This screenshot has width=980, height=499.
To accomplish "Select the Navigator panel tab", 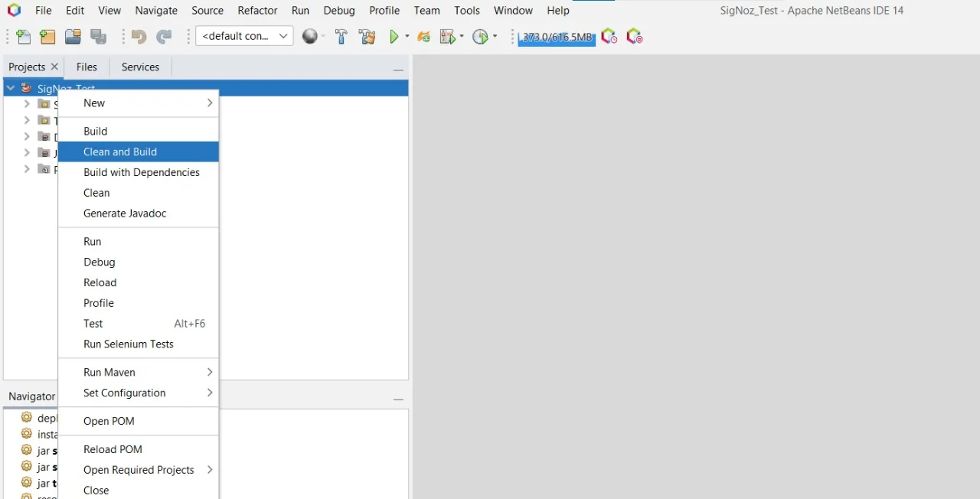I will click(31, 396).
